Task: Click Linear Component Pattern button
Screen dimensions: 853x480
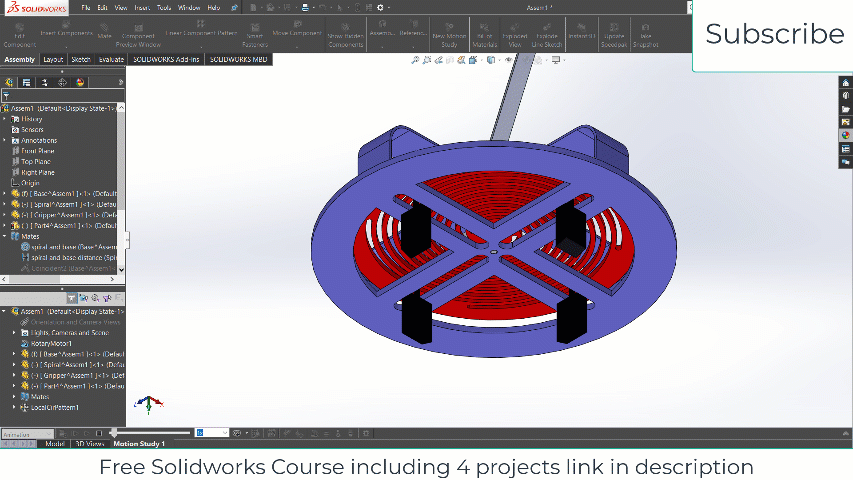Action: tap(201, 29)
